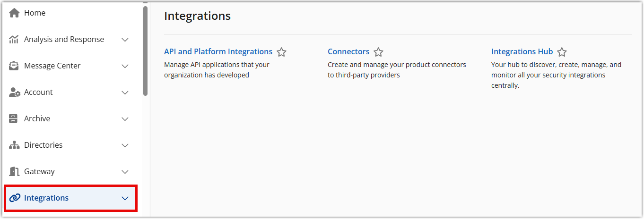Collapse the Integrations menu chevron
The width and height of the screenshot is (644, 219).
[125, 198]
